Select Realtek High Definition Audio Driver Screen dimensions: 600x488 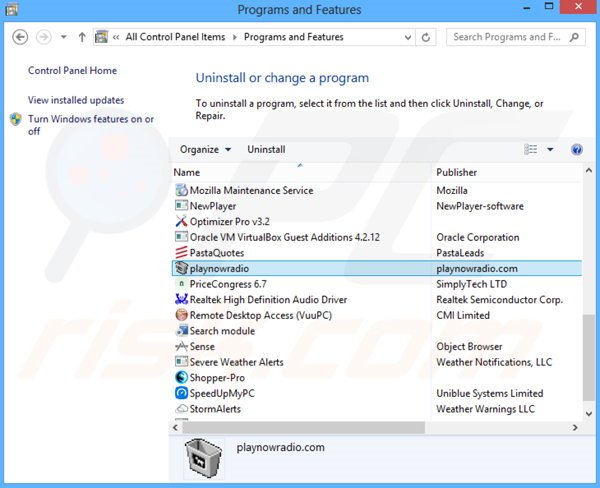[268, 300]
